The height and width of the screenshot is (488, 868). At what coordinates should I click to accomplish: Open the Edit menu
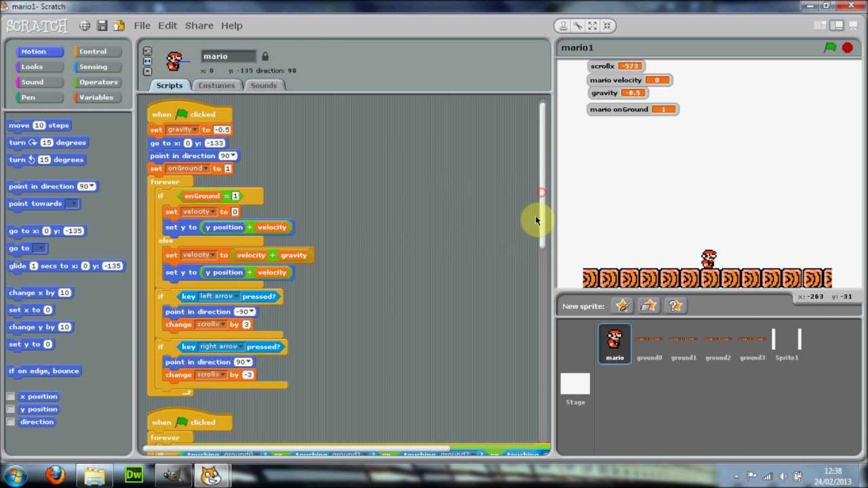pyautogui.click(x=167, y=26)
